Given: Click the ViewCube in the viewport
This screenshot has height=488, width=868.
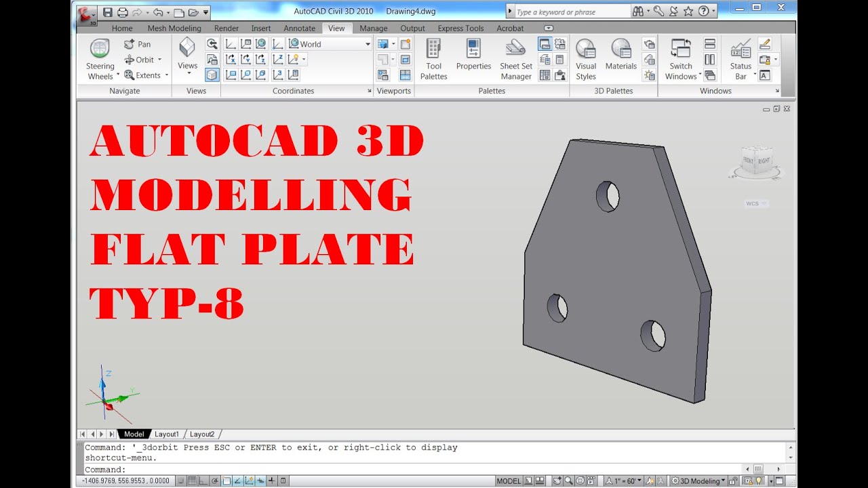Looking at the screenshot, I should click(756, 161).
